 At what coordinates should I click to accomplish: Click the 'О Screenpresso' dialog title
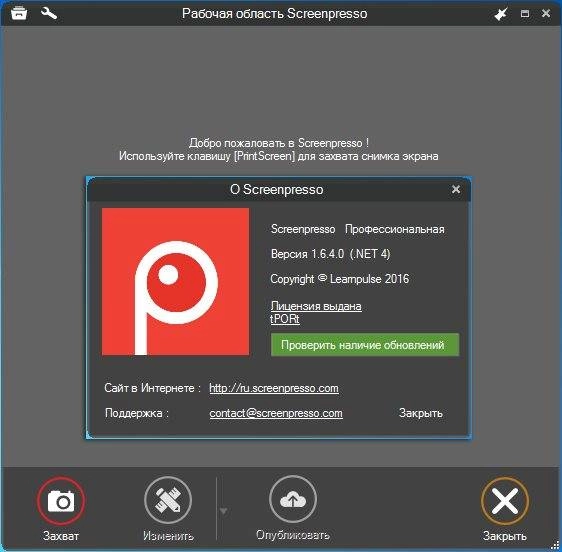(276, 189)
